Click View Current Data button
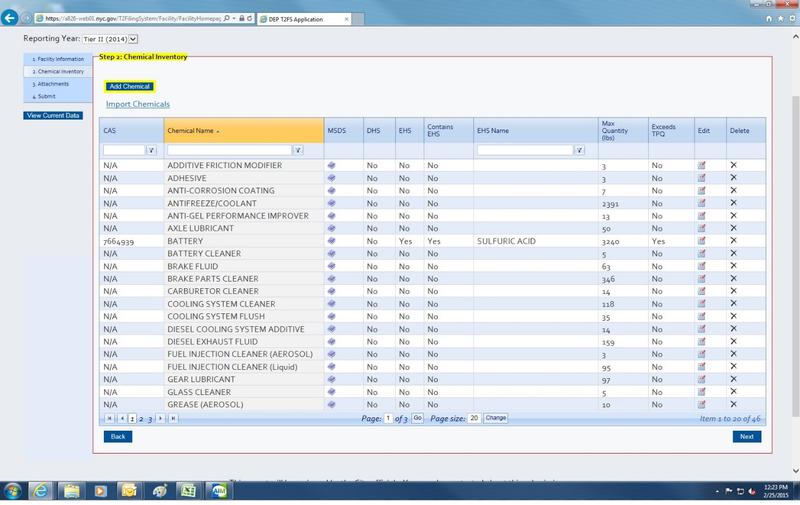Viewport: 800px width, 505px height. point(53,116)
